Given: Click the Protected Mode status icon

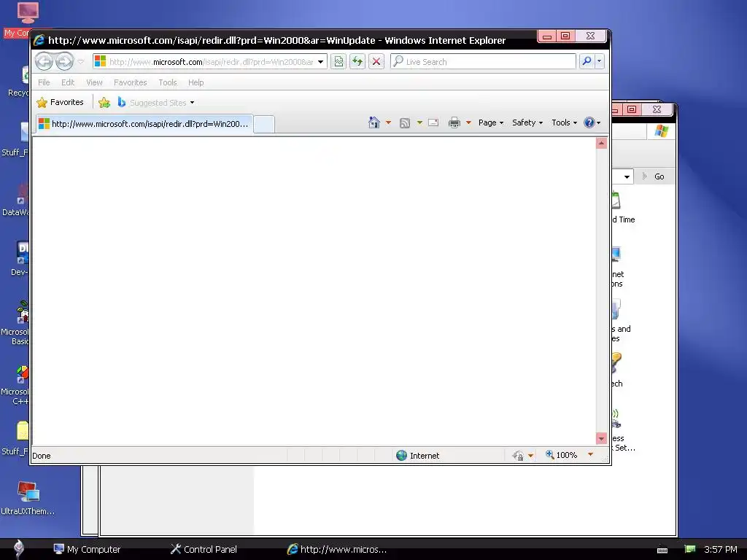Looking at the screenshot, I should point(518,456).
